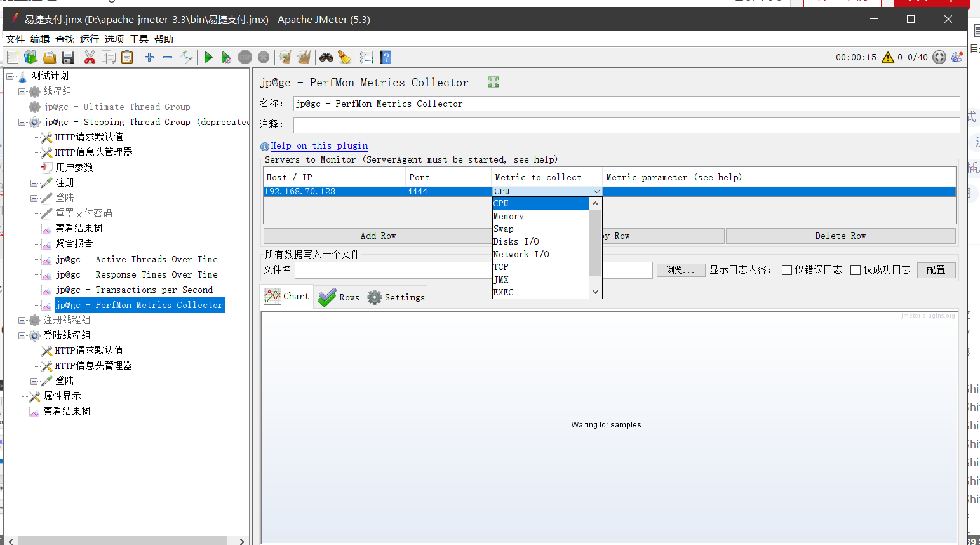Collapse the 测试计划 root node
This screenshot has height=545, width=980.
10,76
